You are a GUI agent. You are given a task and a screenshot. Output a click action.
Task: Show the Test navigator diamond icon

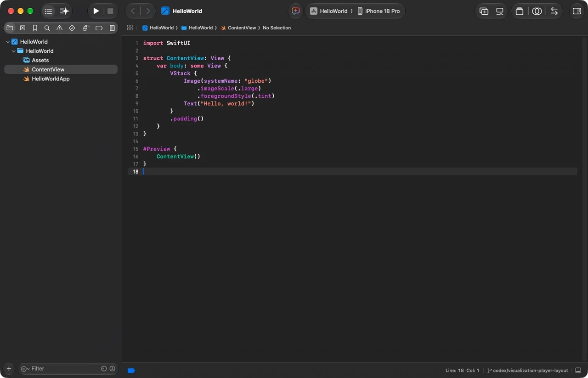click(x=72, y=28)
